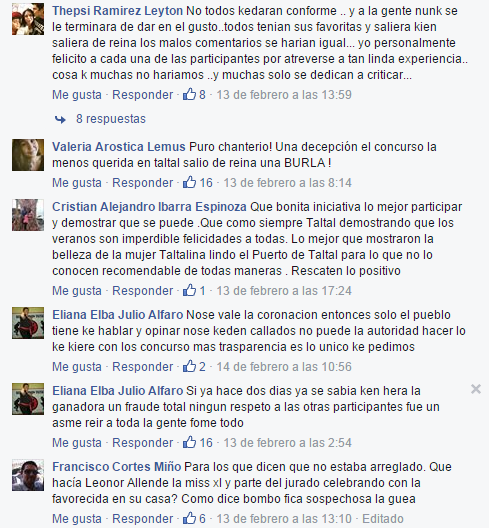Click Cristian Alejandro Ibarra Espinoza's avatar

pos(28,215)
